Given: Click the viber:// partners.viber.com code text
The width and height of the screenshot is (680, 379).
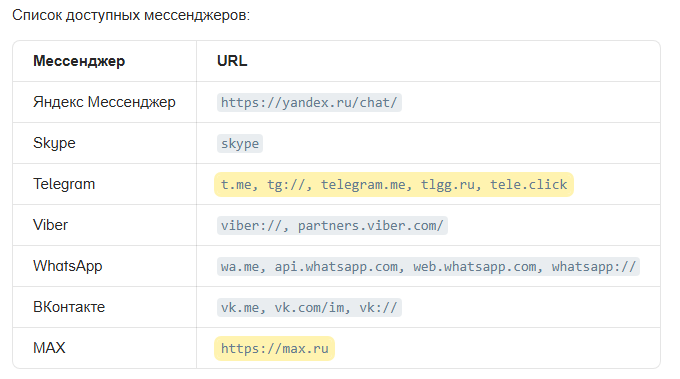Looking at the screenshot, I should [332, 225].
